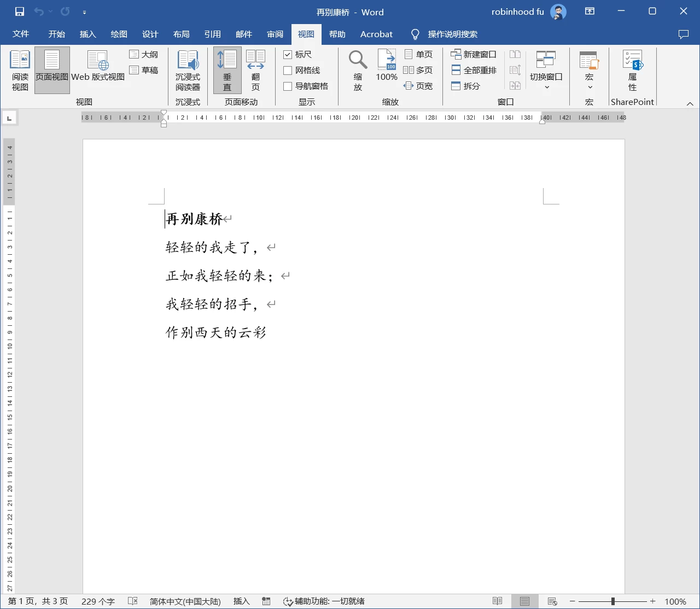Open 沉浸式阅读器 immersive reader
Screen dimensions: 700x609
188,71
